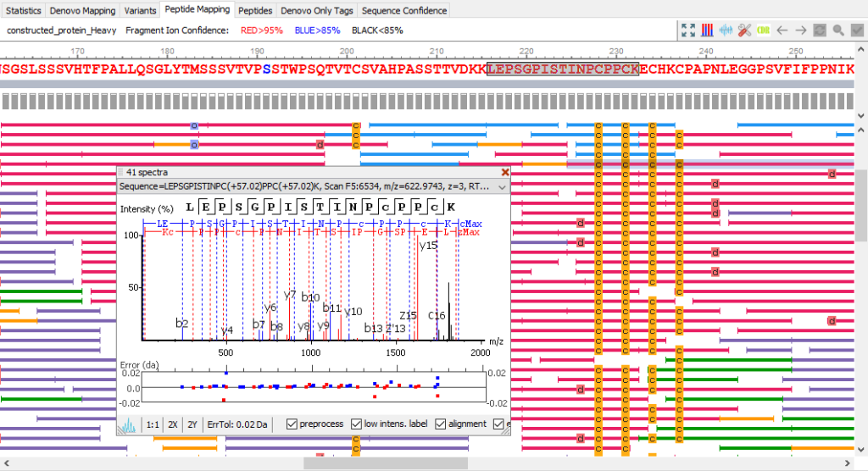The width and height of the screenshot is (868, 471).
Task: Click the horizontal scrollbar left arrow
Action: point(7,463)
